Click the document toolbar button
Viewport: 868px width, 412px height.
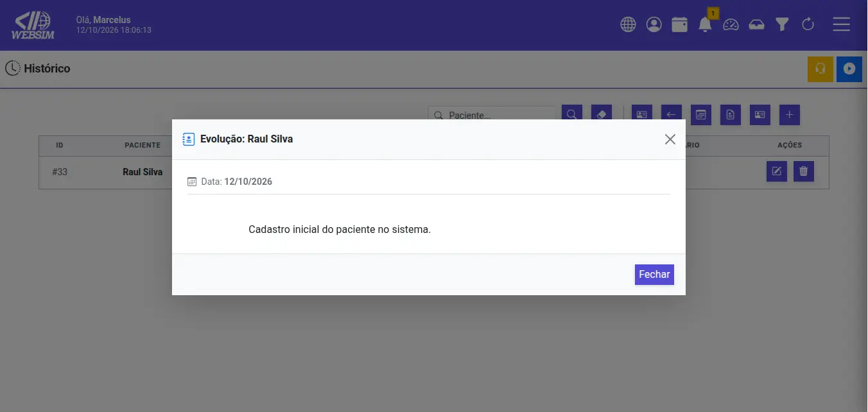pos(731,114)
